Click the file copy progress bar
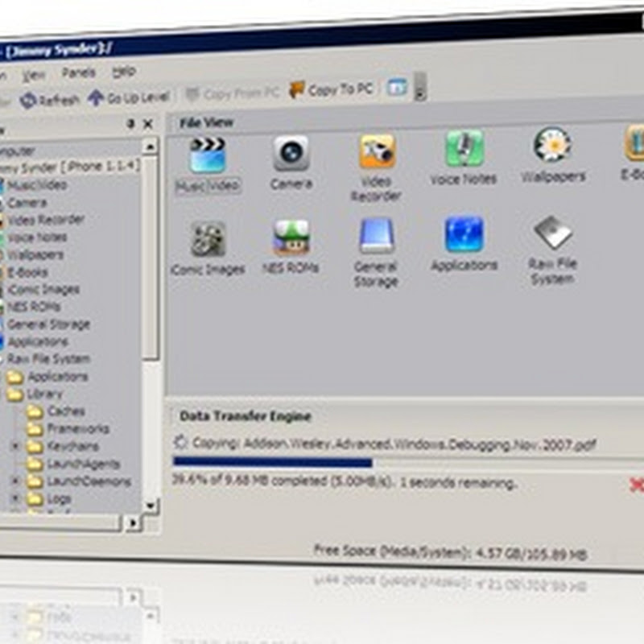This screenshot has height=644, width=644. point(408,462)
